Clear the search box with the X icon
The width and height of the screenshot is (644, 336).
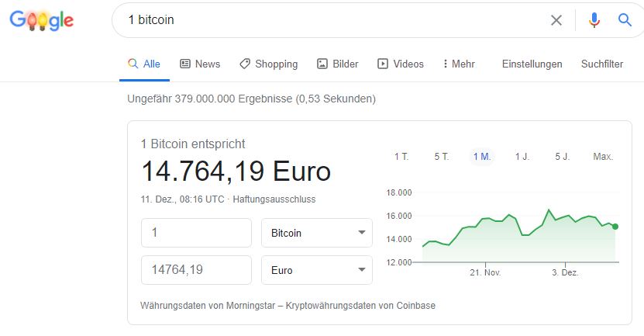pyautogui.click(x=556, y=20)
